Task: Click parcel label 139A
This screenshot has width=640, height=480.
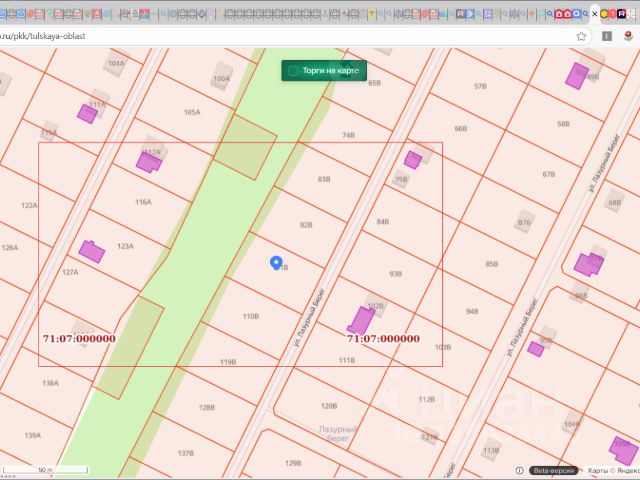Action: tap(32, 436)
